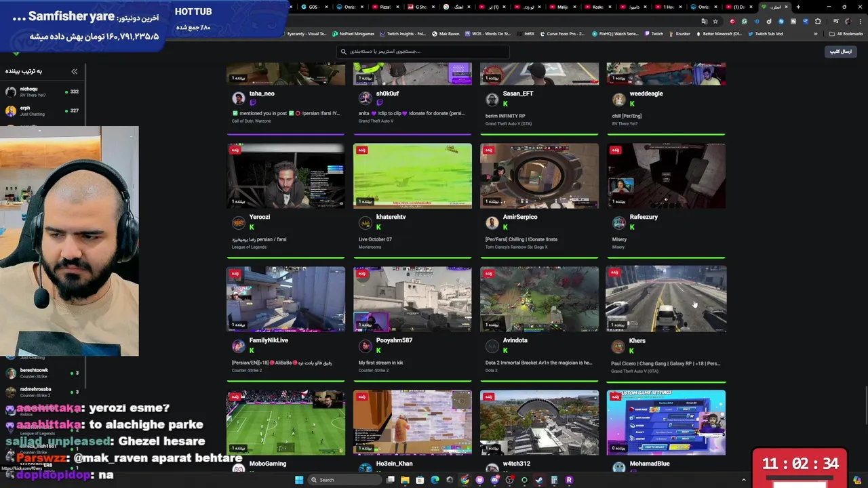This screenshot has width=868, height=488.
Task: Open AmirSerpico Rainbow Six stream thumbnail
Action: tap(539, 176)
